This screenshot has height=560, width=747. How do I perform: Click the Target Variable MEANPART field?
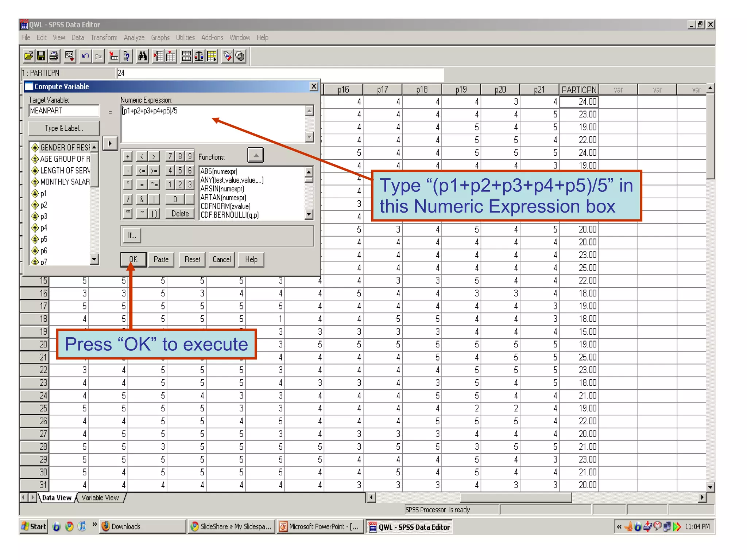tap(64, 111)
